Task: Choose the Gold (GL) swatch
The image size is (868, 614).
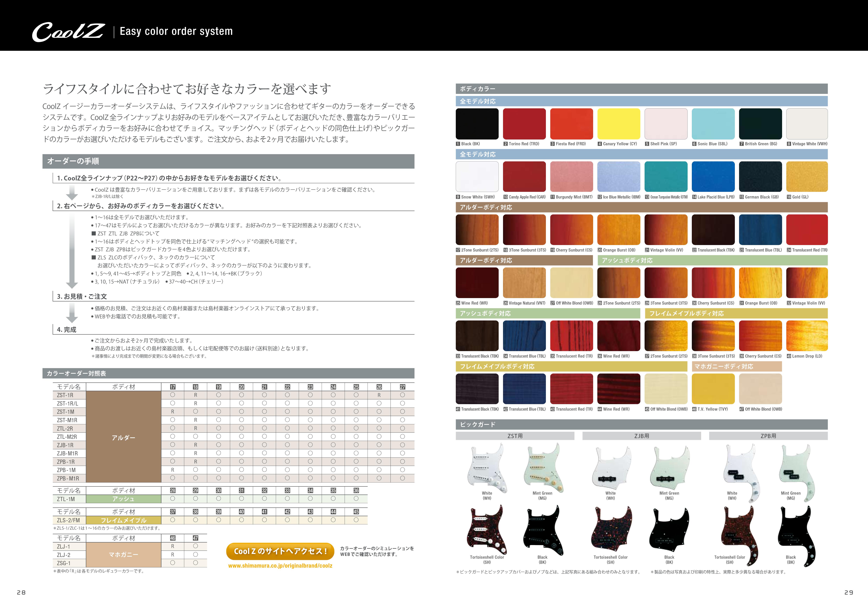Action: click(x=807, y=177)
